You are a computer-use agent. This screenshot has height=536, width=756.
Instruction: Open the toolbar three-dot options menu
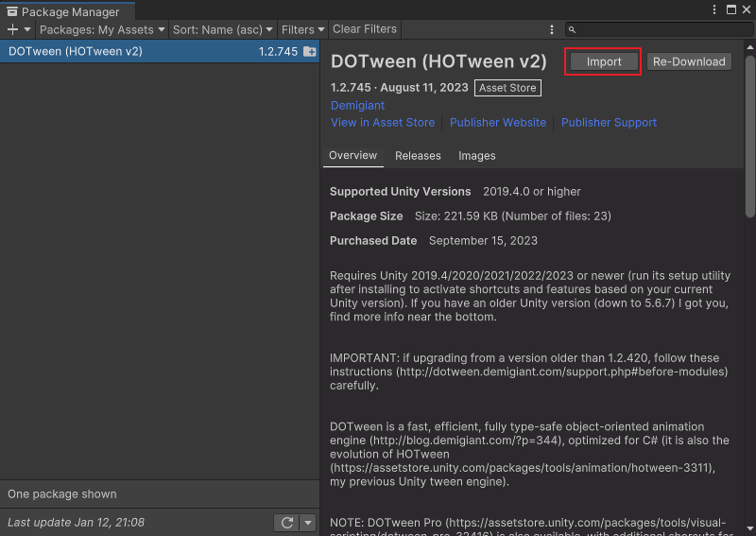coord(552,30)
